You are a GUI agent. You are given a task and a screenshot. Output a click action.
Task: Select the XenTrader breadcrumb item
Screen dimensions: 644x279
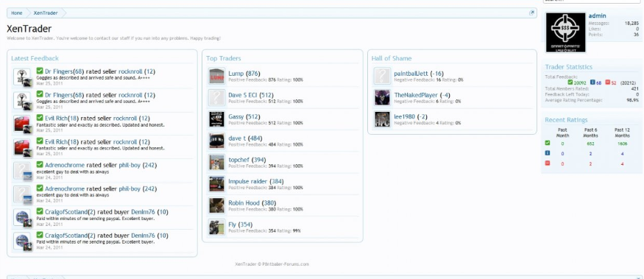(46, 13)
